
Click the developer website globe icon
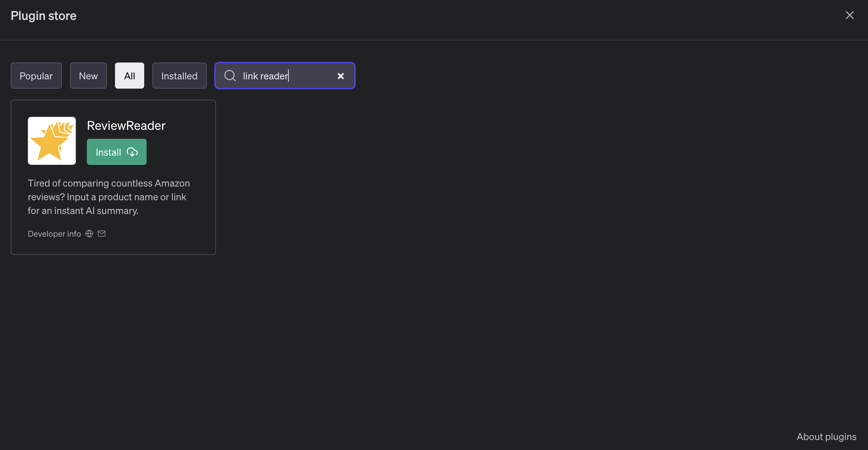[89, 234]
